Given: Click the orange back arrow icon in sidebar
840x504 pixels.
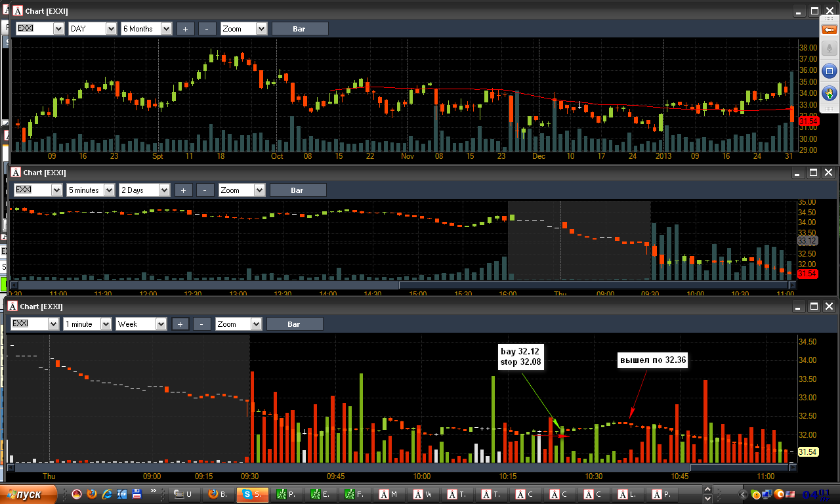Looking at the screenshot, I should click(829, 30).
